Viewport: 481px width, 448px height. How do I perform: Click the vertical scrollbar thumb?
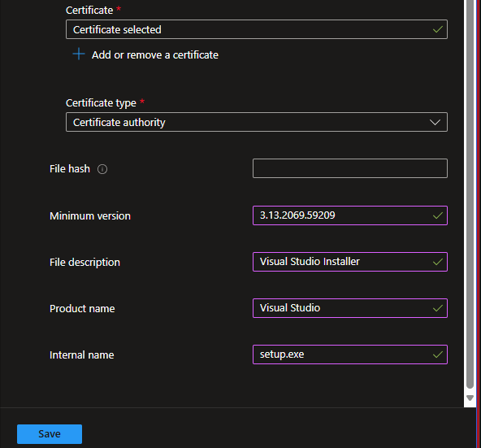(x=470, y=194)
